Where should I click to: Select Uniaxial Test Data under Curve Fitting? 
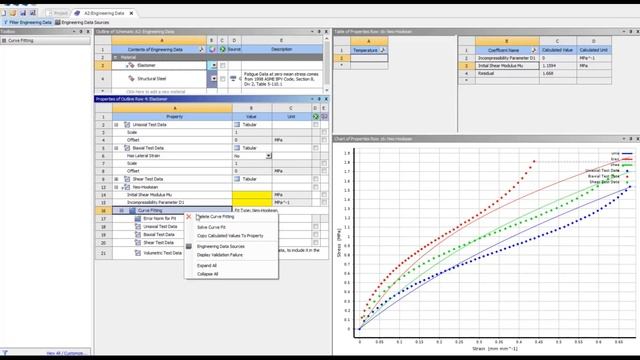160,227
